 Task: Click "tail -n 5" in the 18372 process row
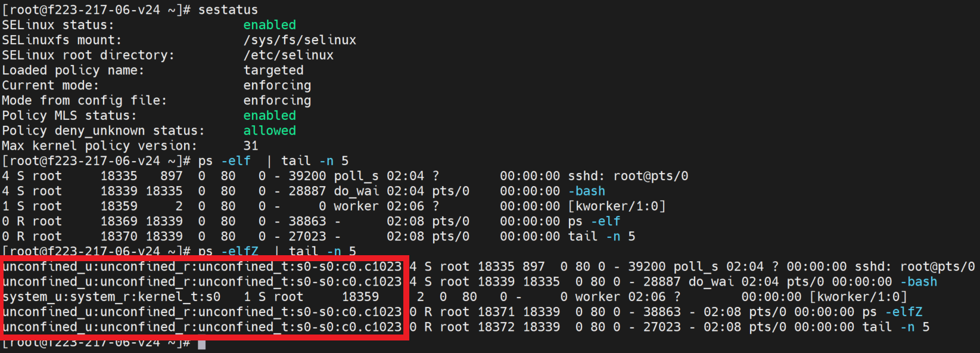coord(895,327)
